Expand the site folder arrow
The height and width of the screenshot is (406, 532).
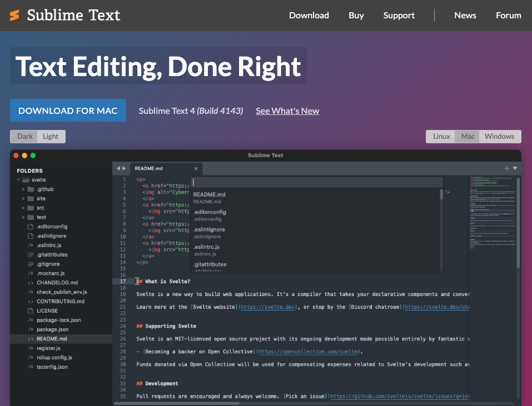click(23, 199)
